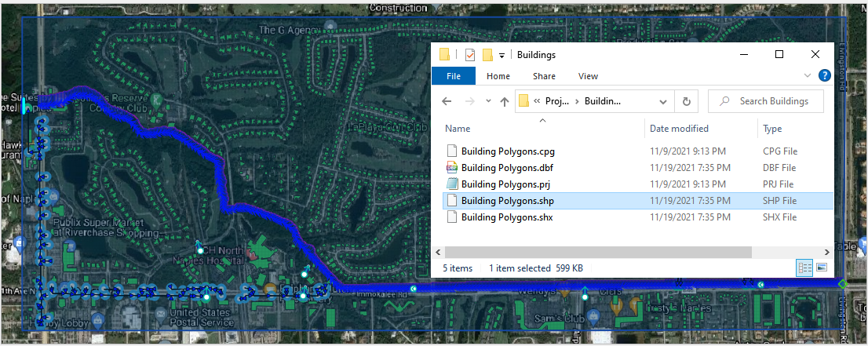Select the Building Polygons.dbf file icon
The image size is (868, 346).
coord(451,168)
